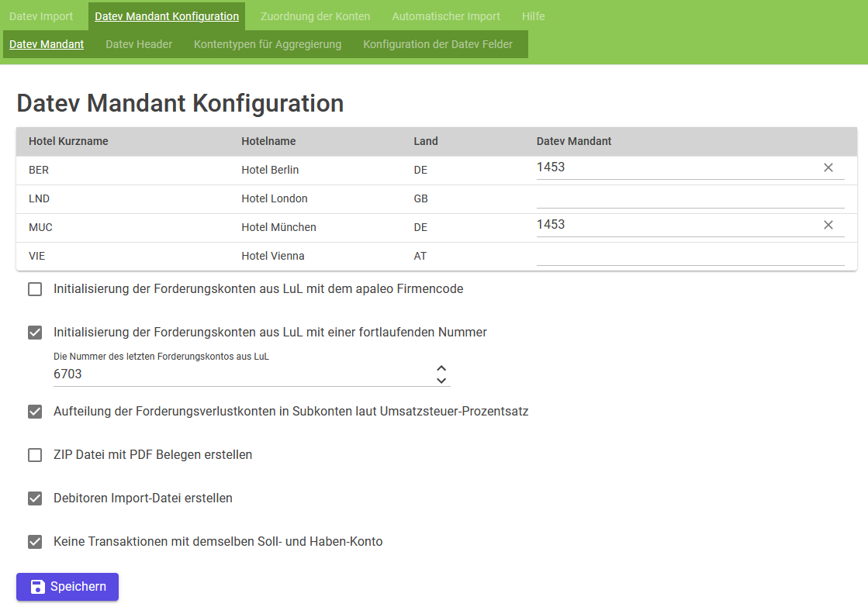Select the BER short name cell

[x=39, y=170]
